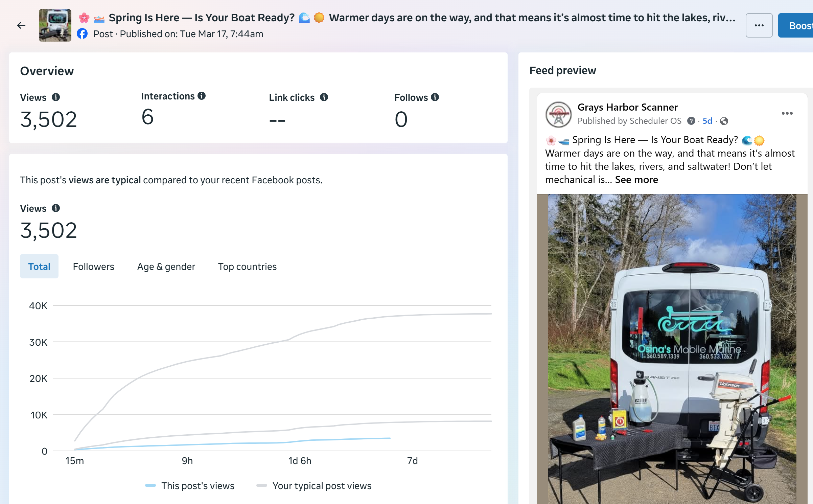
Task: Switch to the Followers tab
Action: pos(93,267)
